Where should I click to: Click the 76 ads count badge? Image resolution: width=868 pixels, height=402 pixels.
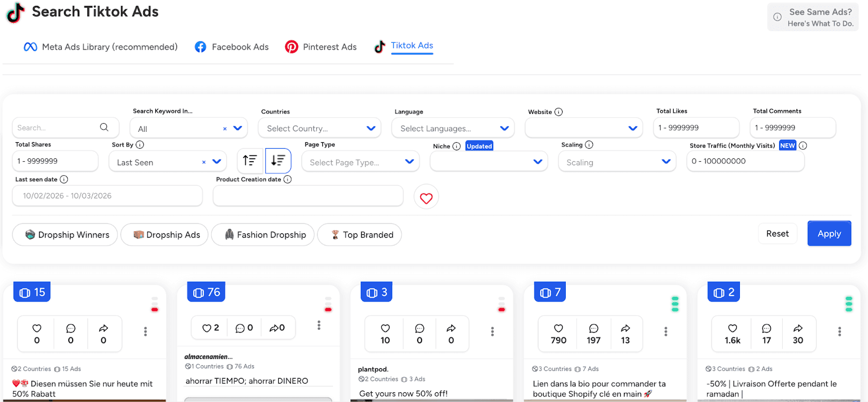pyautogui.click(x=206, y=292)
